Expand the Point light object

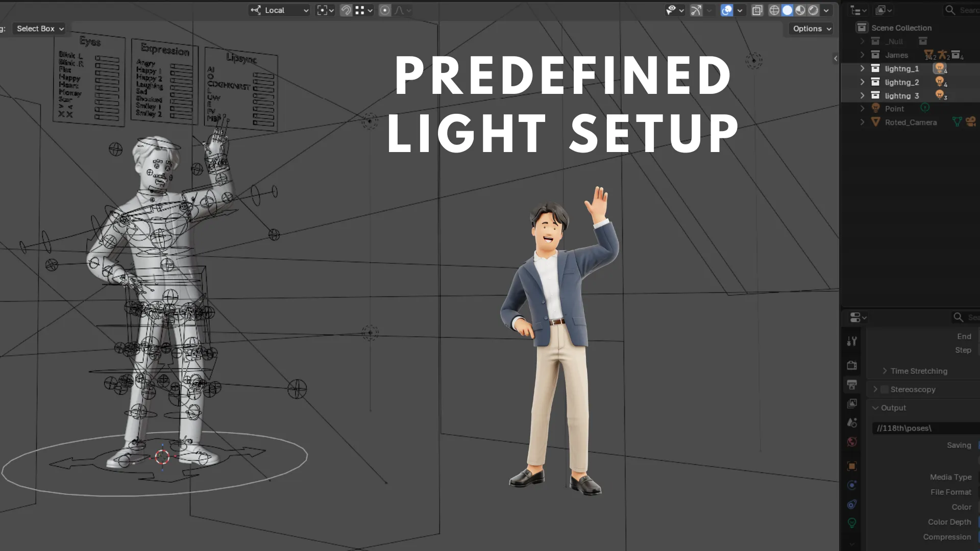(x=862, y=109)
